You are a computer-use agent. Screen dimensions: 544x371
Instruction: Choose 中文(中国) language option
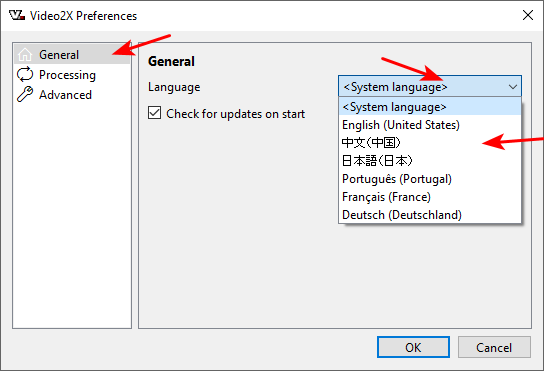(x=430, y=143)
